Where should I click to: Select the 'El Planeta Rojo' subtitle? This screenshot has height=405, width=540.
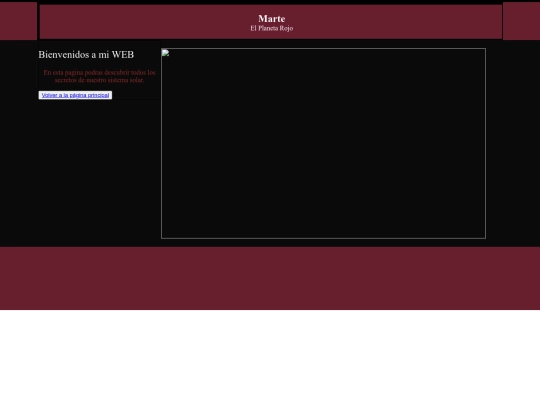tap(271, 29)
